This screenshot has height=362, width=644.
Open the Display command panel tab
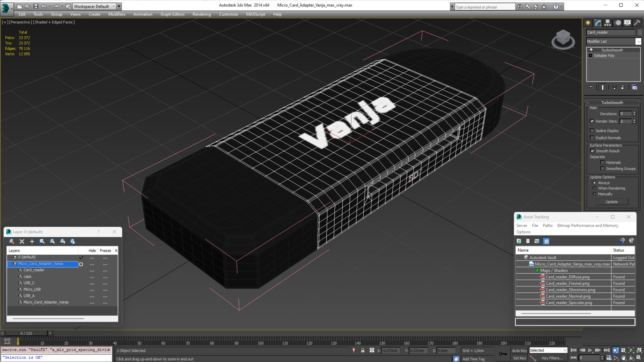tap(627, 23)
